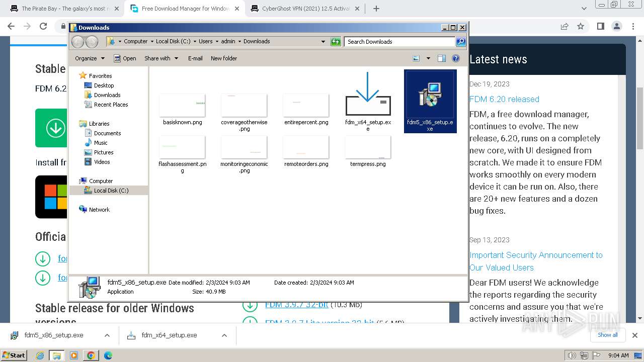Select basisknown.png thumbnail
The width and height of the screenshot is (644, 362).
coord(182,109)
